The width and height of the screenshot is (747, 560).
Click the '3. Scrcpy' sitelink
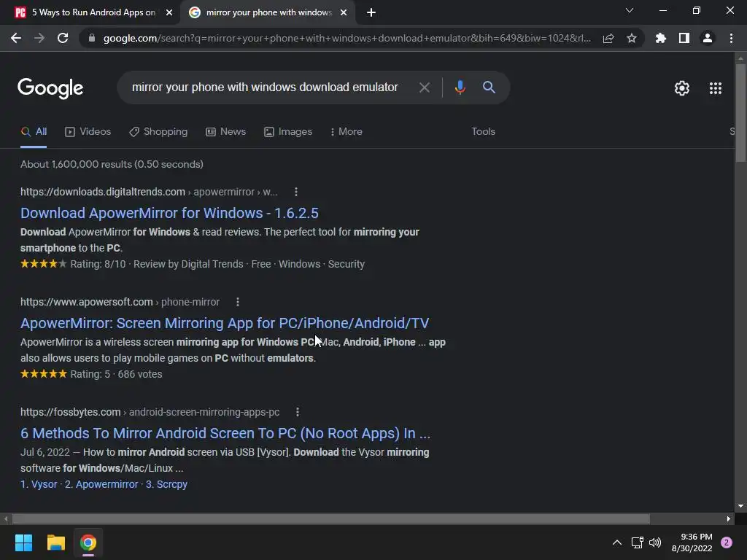coord(166,484)
